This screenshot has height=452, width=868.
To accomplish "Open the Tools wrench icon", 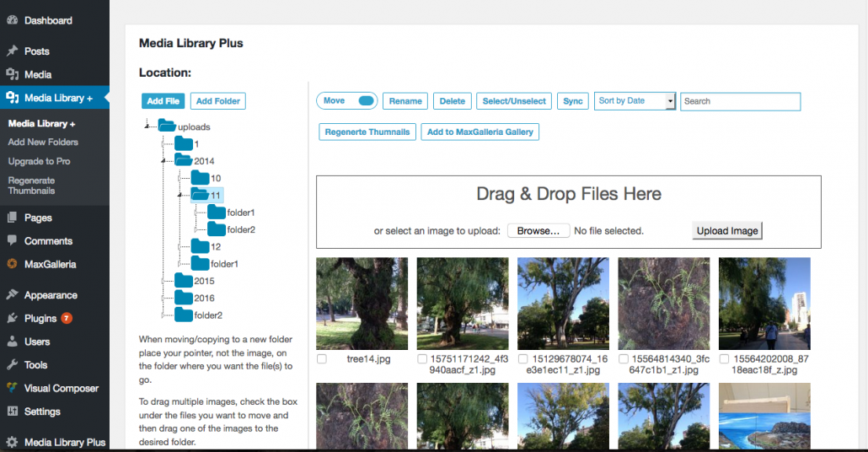I will point(12,364).
